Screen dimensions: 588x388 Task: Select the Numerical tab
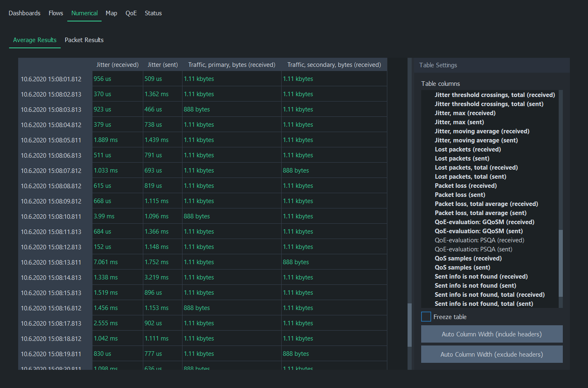pyautogui.click(x=84, y=13)
